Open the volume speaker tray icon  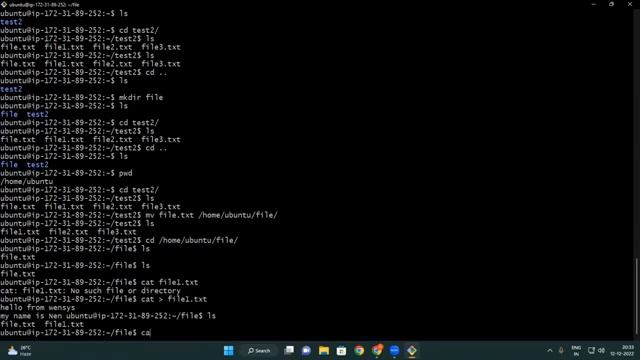tap(601, 350)
